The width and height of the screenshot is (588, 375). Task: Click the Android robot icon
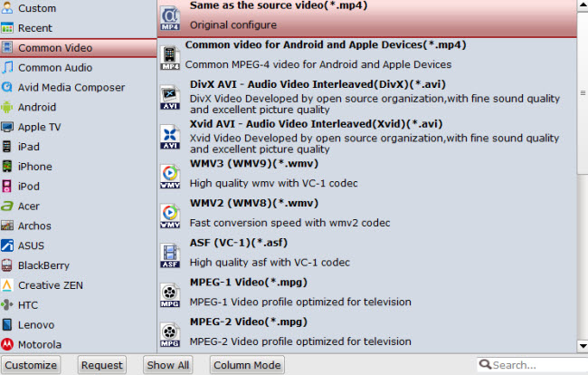(x=6, y=108)
